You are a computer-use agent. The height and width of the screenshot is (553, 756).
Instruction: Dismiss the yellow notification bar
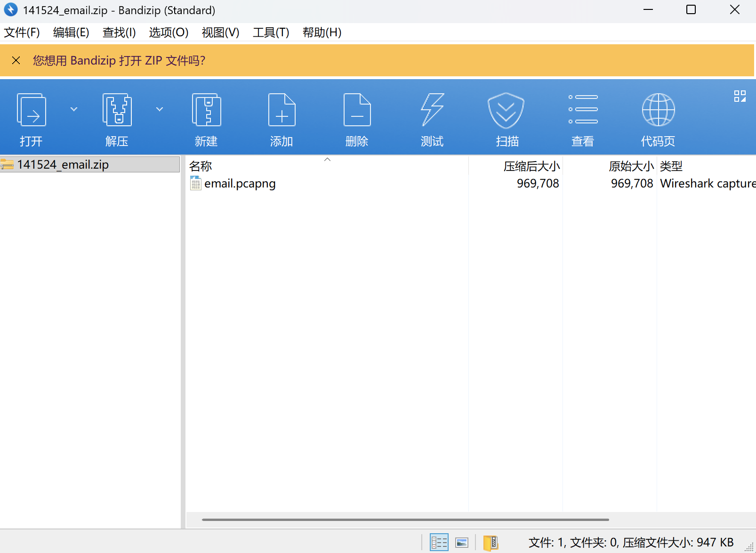pos(16,60)
